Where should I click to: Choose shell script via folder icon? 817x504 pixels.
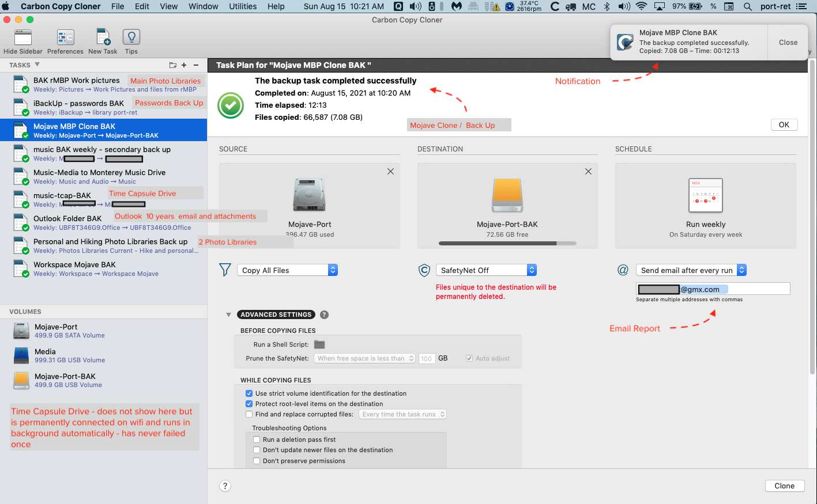click(319, 344)
